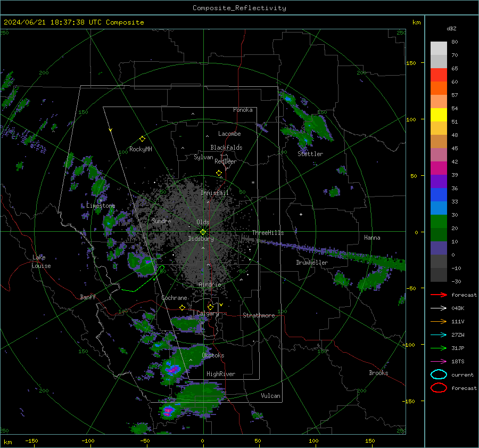This screenshot has height=448, width=479.
Task: Click the RockyMH label
Action: [x=141, y=149]
